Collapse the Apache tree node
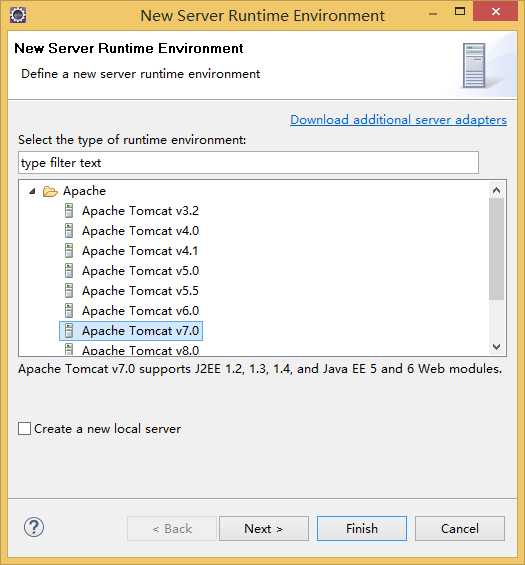 (x=32, y=191)
